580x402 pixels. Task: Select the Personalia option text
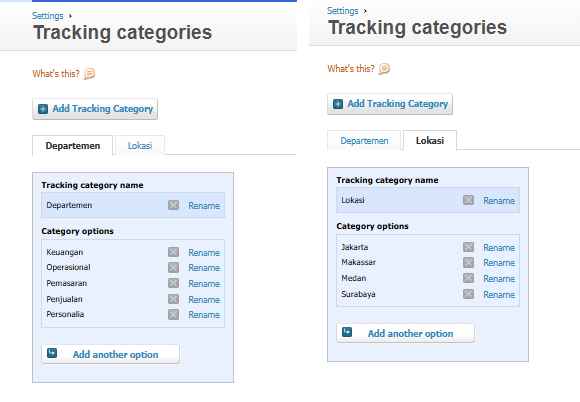(x=65, y=314)
